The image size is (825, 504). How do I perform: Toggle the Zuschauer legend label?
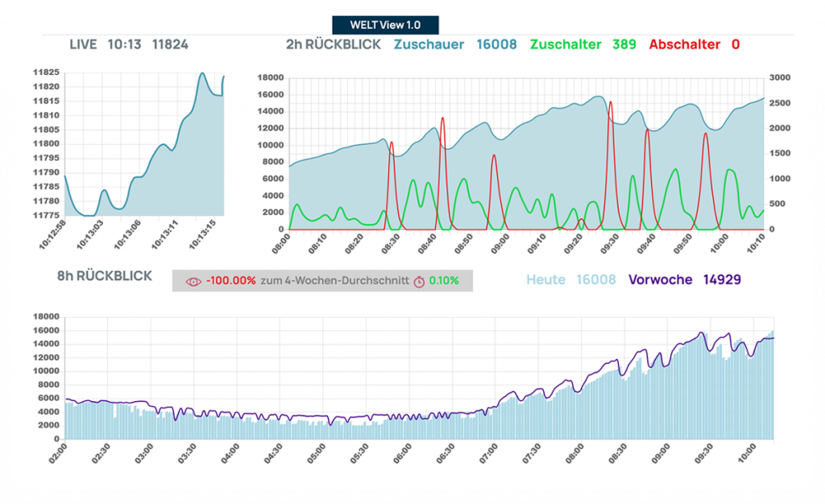(429, 44)
